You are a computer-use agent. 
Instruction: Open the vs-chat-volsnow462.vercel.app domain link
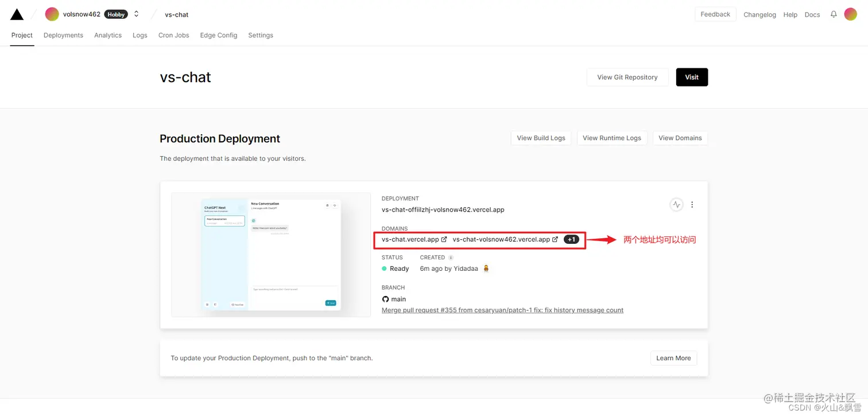point(501,239)
